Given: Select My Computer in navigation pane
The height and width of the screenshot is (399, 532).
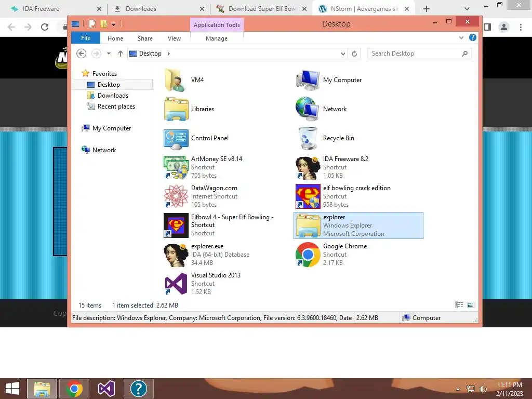Looking at the screenshot, I should pos(111,128).
